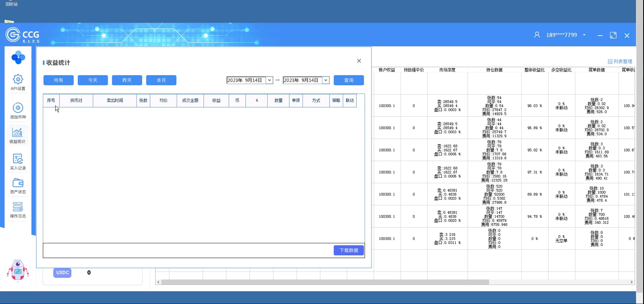The height and width of the screenshot is (304, 644).
Task: Close the 收益统计 dialog
Action: click(x=359, y=61)
